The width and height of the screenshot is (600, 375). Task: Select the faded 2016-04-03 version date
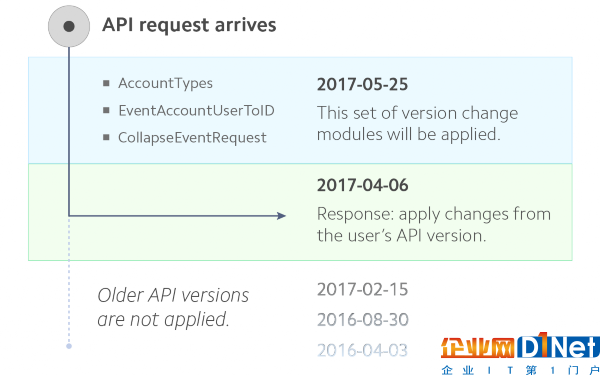pyautogui.click(x=362, y=350)
